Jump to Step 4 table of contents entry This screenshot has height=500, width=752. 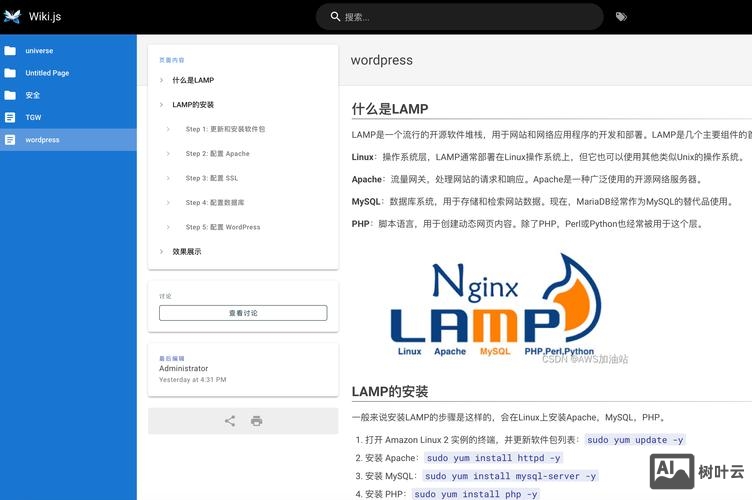tap(215, 202)
